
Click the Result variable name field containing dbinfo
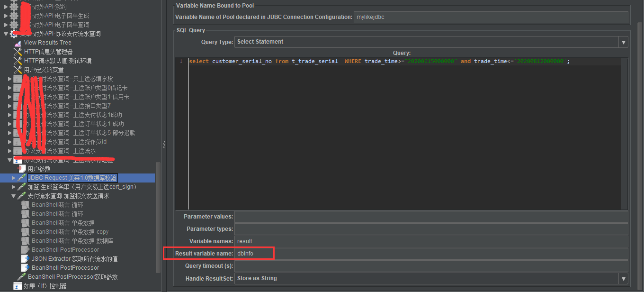[x=431, y=254]
